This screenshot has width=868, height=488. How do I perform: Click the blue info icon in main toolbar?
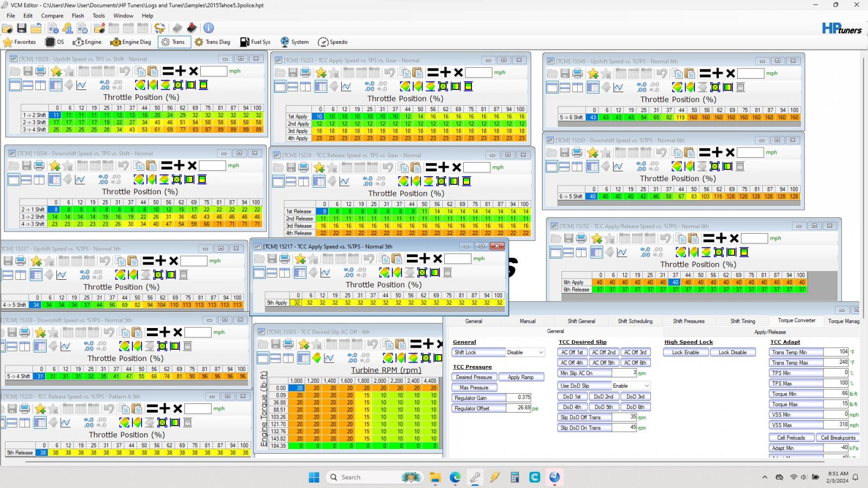[208, 28]
